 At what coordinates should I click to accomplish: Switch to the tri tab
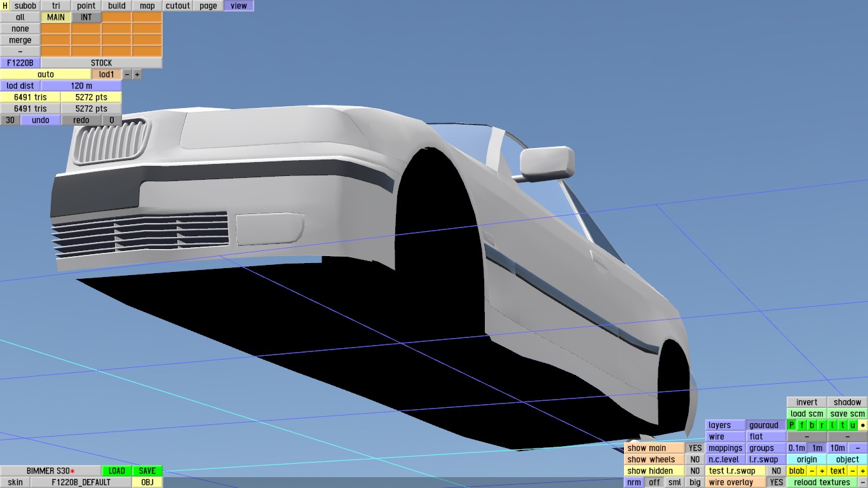pyautogui.click(x=56, y=6)
